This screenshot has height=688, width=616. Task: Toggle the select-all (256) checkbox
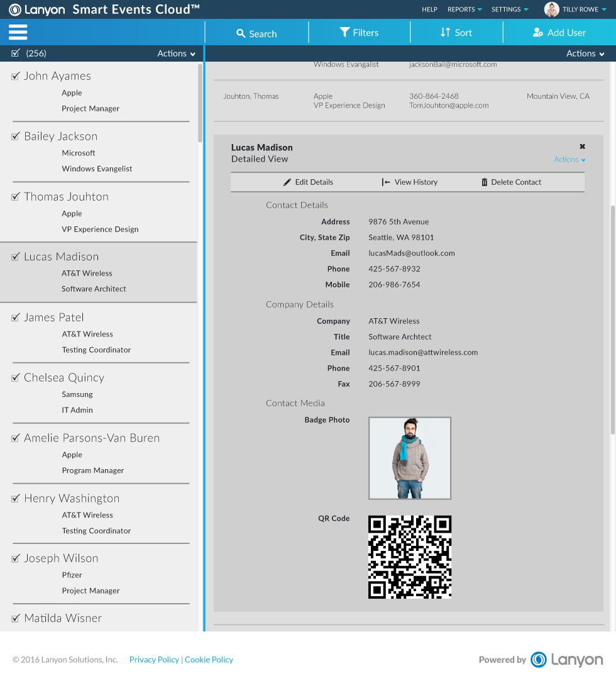16,53
